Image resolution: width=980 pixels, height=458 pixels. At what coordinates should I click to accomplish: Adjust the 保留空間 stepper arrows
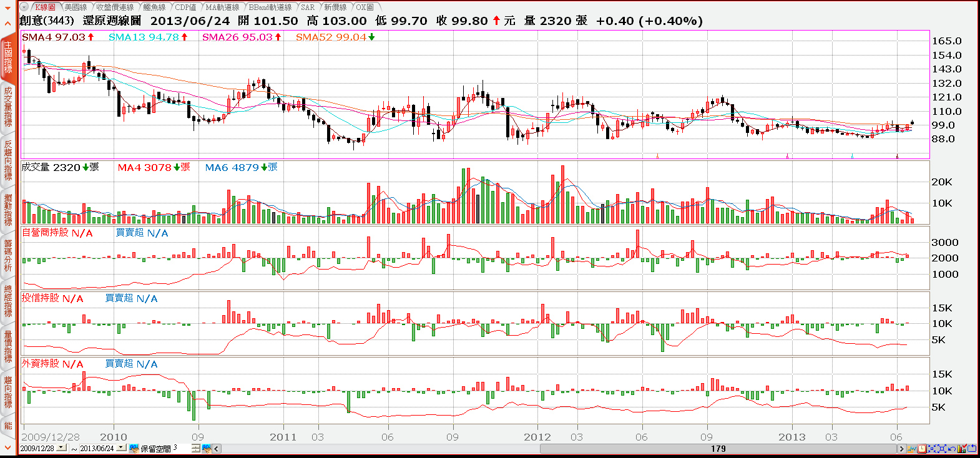[196, 448]
